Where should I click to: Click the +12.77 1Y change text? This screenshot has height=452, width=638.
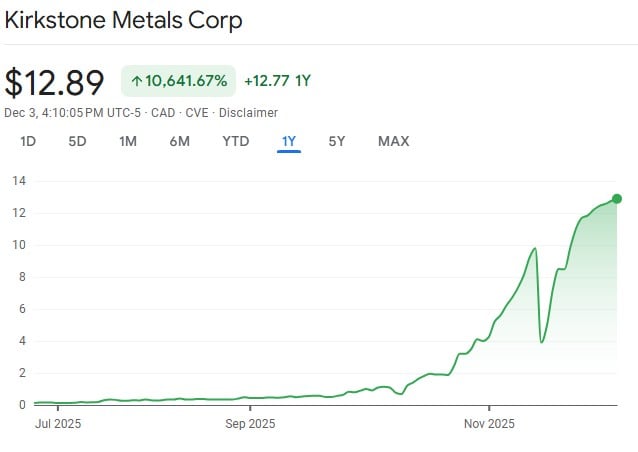pos(277,81)
